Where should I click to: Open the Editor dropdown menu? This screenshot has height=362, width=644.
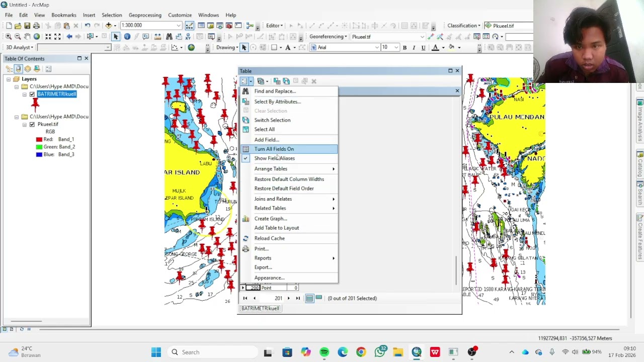pyautogui.click(x=274, y=26)
